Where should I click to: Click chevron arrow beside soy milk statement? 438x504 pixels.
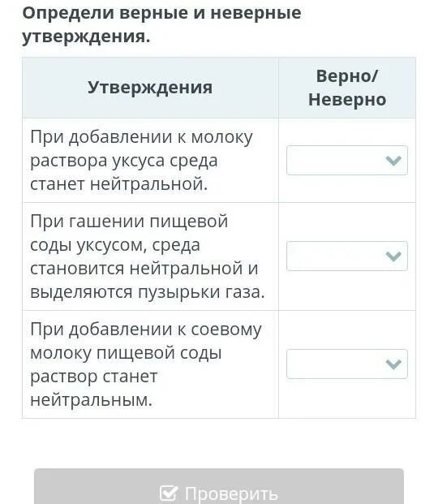[x=393, y=364]
